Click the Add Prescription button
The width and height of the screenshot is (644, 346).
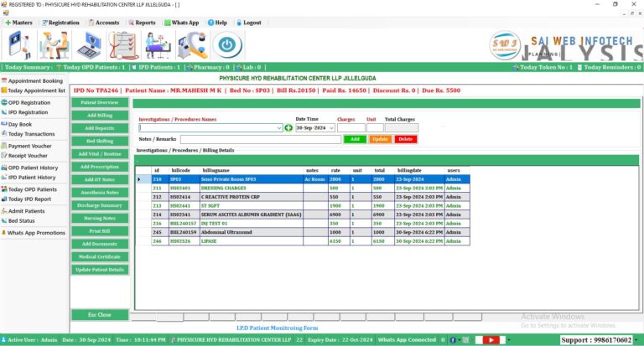pos(100,167)
